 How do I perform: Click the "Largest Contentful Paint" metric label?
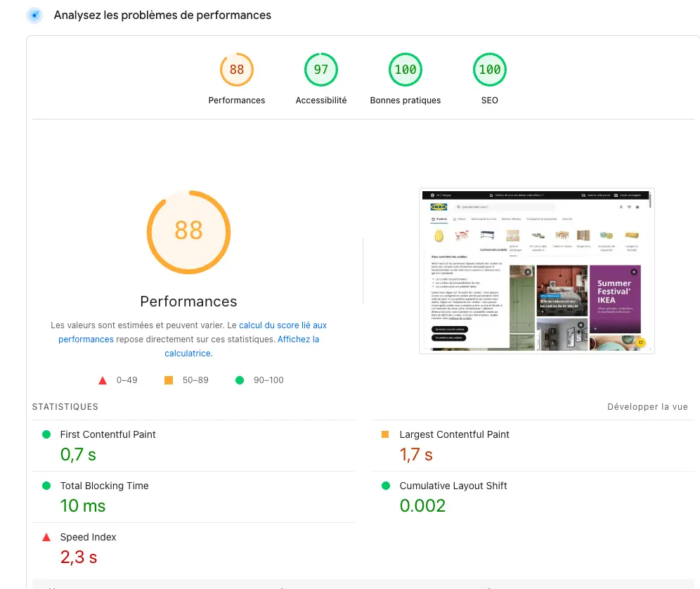coord(454,434)
